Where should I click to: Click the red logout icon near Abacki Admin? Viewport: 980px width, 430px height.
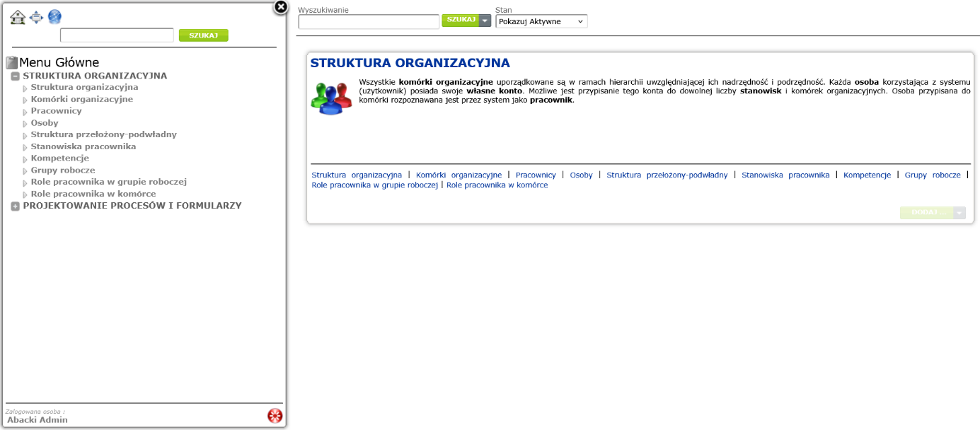tap(275, 416)
